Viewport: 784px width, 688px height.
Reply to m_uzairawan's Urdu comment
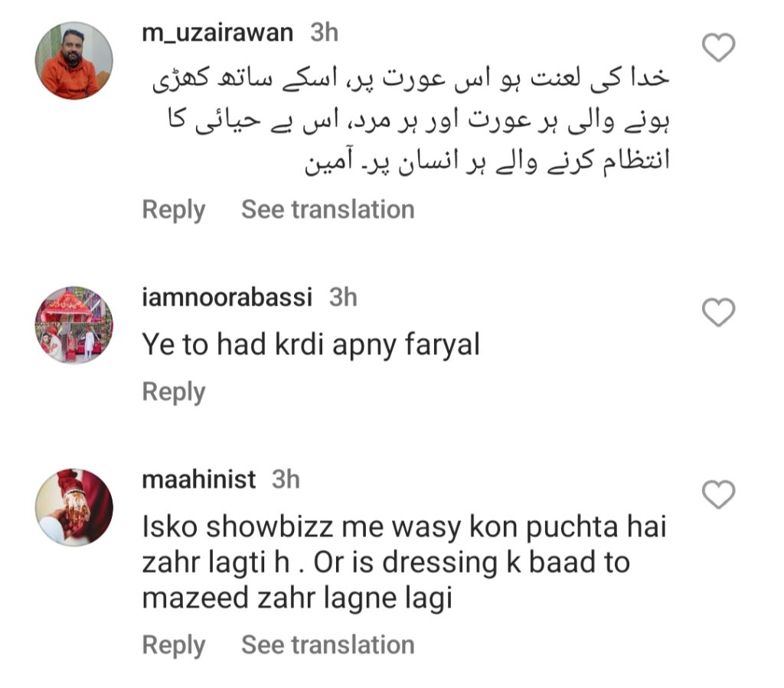click(174, 210)
